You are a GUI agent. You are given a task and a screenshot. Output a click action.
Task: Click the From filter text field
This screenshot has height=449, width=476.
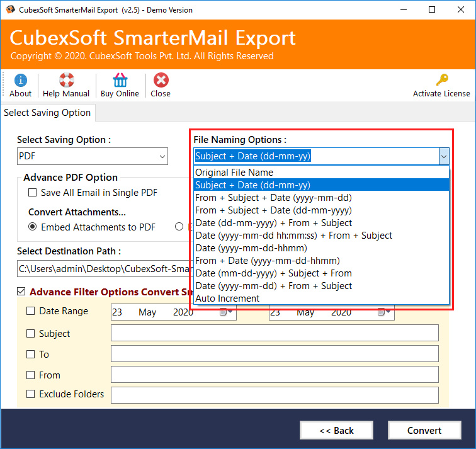tap(275, 374)
